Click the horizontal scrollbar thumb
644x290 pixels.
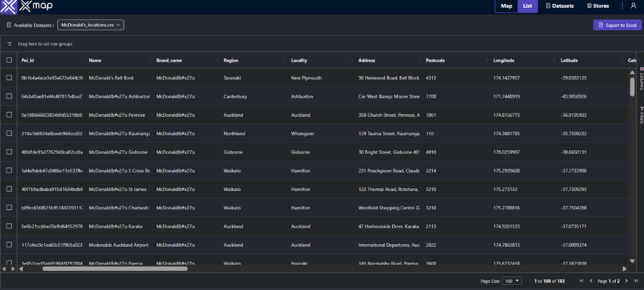click(x=115, y=269)
